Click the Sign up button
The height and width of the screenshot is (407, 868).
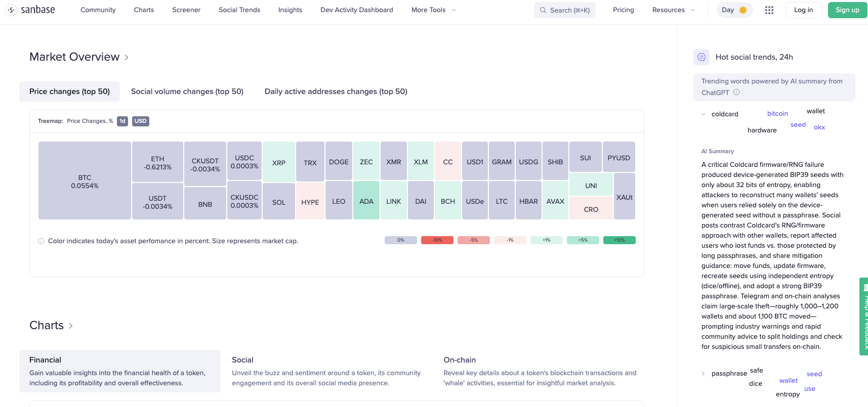click(x=848, y=10)
